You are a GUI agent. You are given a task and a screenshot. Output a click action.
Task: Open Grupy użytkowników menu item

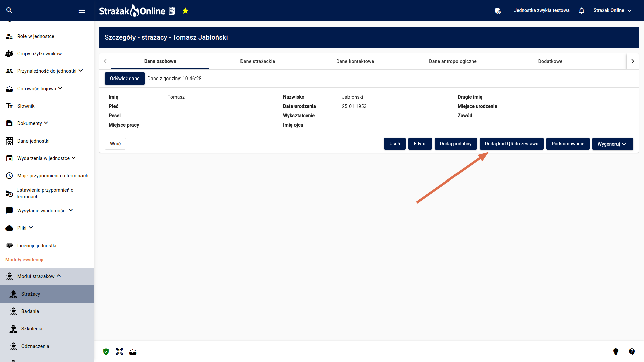(x=47, y=54)
